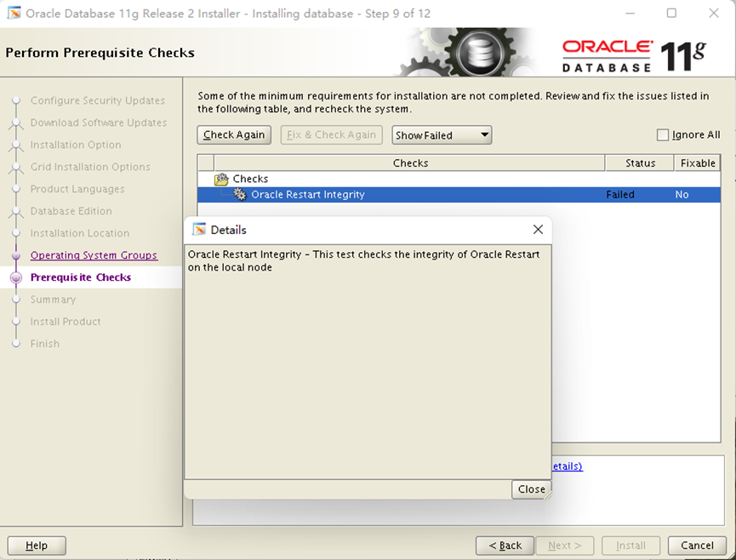Enable the Ignore All checkbox
This screenshot has width=736, height=560.
coord(662,135)
